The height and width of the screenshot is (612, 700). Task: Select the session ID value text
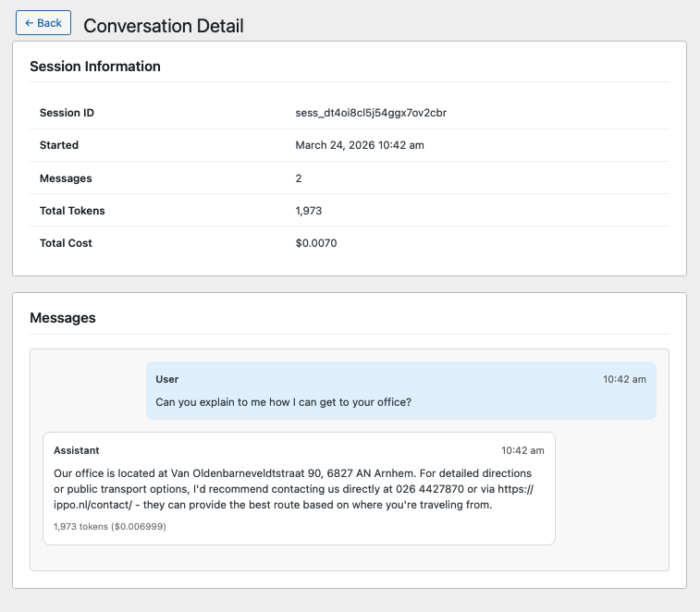(371, 113)
